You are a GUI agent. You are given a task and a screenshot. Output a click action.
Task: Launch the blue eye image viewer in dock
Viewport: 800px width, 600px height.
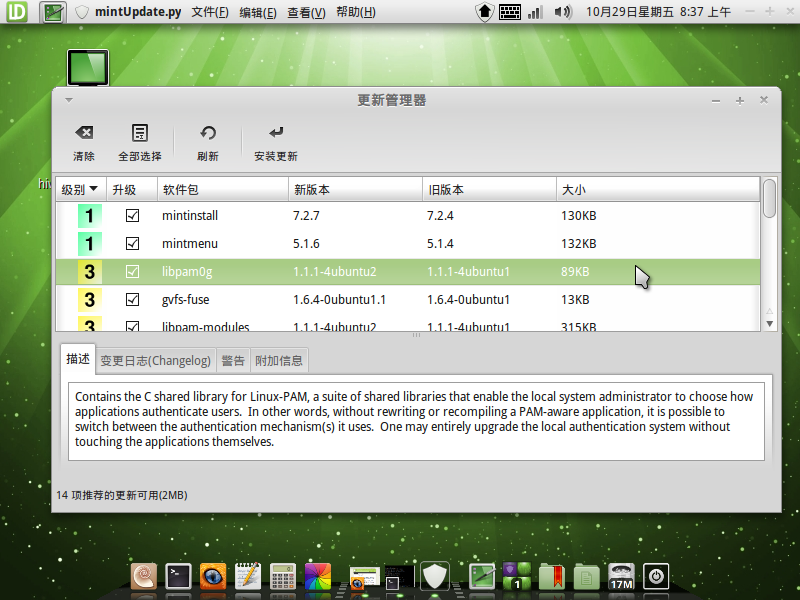(213, 577)
